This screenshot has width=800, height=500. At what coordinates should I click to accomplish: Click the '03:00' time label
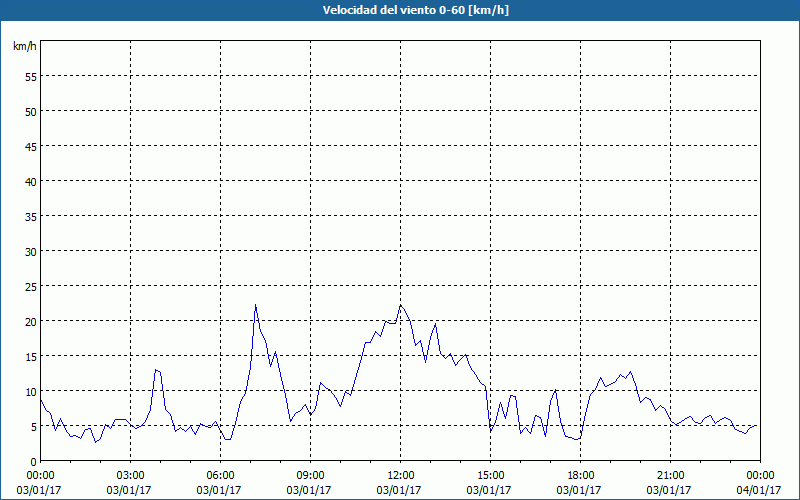[x=131, y=476]
